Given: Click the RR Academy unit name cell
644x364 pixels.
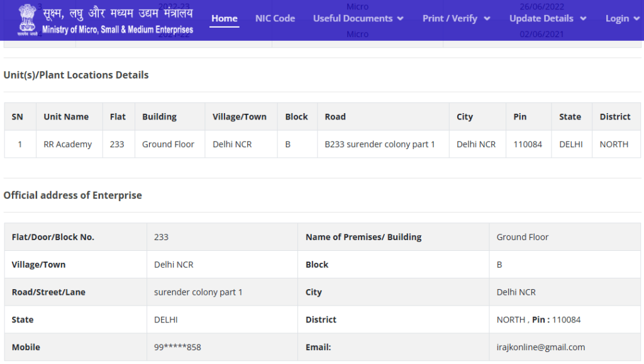Looking at the screenshot, I should coord(68,144).
